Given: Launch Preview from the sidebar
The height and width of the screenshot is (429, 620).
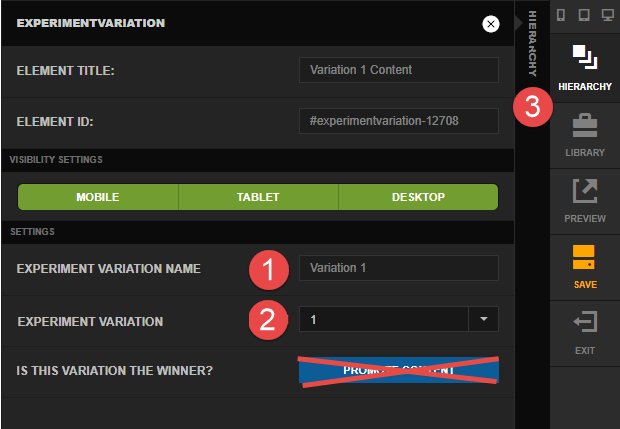Looking at the screenshot, I should (585, 202).
